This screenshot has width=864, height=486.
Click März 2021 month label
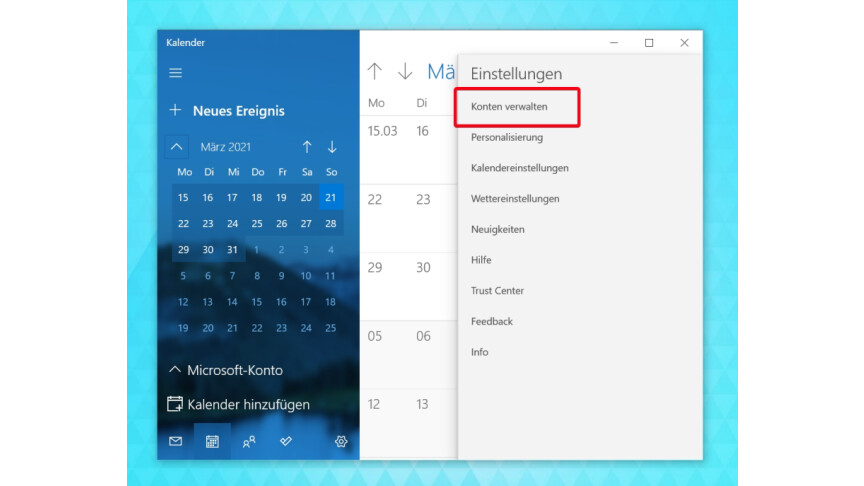(225, 147)
